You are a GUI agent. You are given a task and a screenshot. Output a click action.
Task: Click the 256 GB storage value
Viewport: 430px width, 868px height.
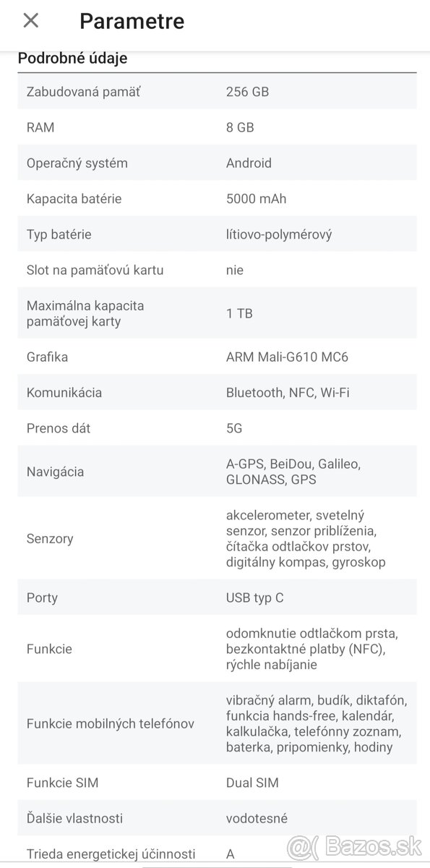click(x=246, y=91)
